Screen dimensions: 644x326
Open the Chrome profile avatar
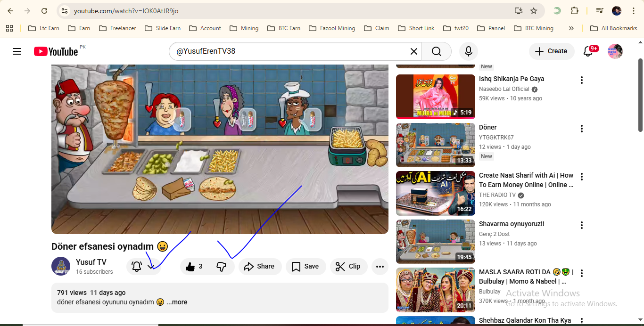(617, 11)
